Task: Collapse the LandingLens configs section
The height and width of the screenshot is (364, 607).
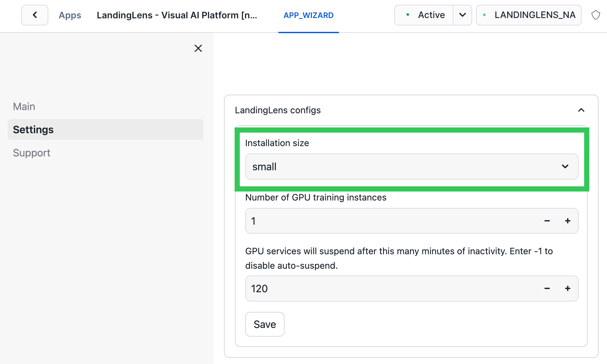Action: pyautogui.click(x=581, y=110)
